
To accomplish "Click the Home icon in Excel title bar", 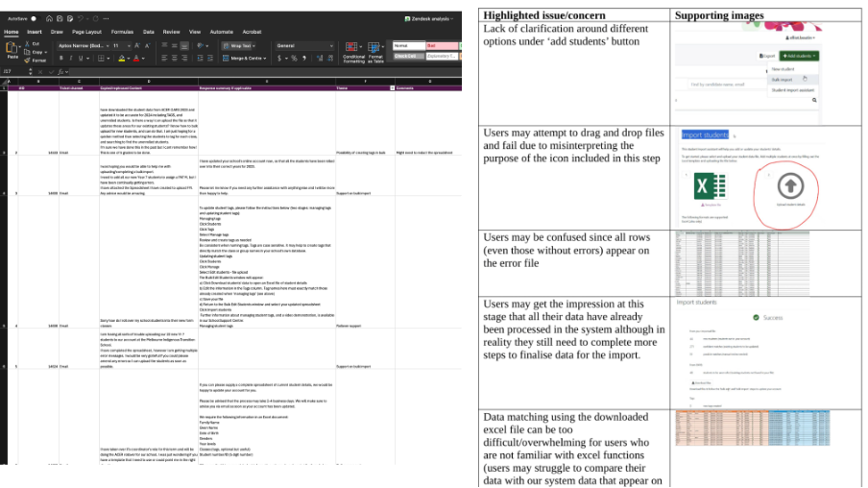I will pyautogui.click(x=49, y=19).
